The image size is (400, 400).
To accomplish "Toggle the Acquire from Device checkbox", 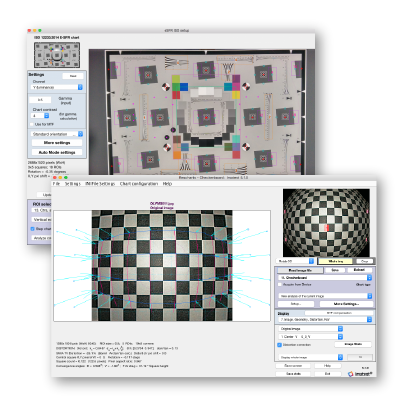I will (280, 284).
